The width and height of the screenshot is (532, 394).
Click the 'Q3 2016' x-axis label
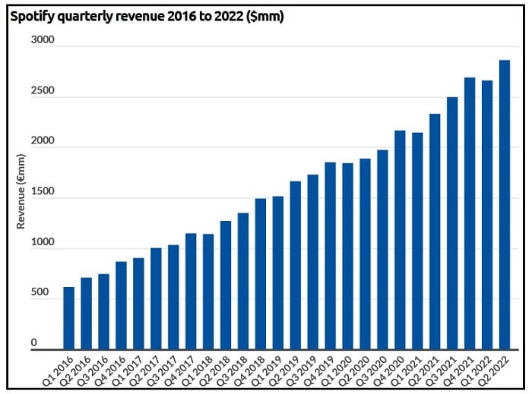pyautogui.click(x=93, y=371)
